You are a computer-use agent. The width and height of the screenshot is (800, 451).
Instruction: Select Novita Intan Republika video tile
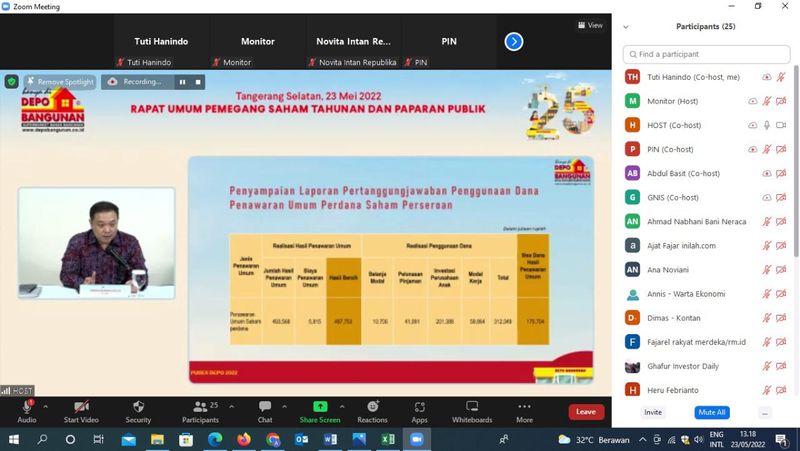click(x=353, y=41)
